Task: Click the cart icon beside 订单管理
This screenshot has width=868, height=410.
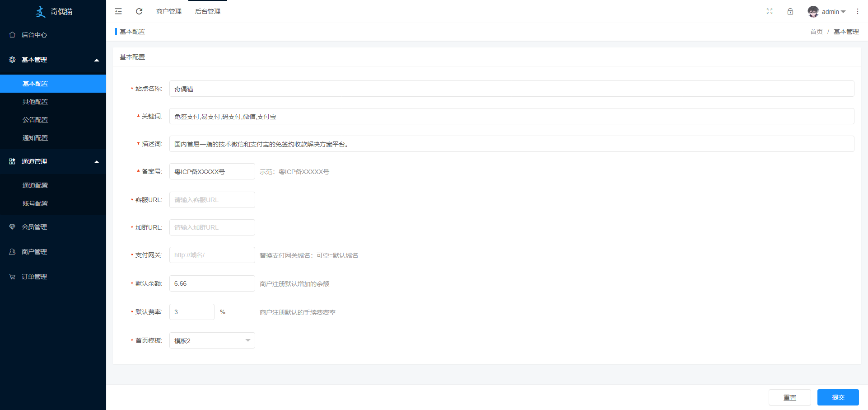Action: tap(12, 277)
